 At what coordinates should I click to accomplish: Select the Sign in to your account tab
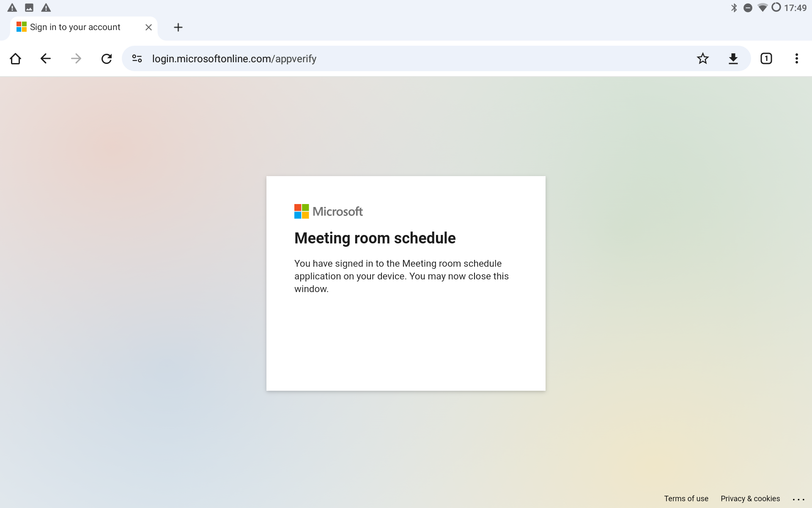tap(84, 28)
